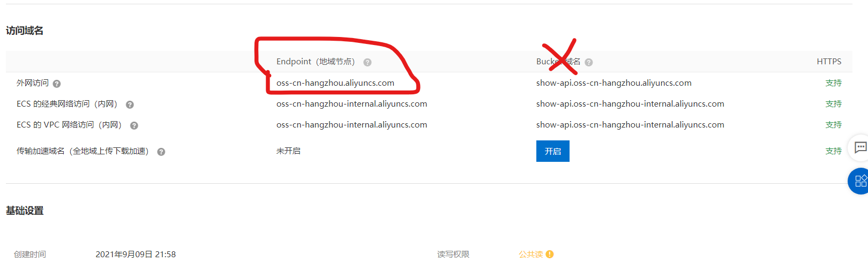
Task: Click the 创建时间 label
Action: pyautogui.click(x=30, y=255)
